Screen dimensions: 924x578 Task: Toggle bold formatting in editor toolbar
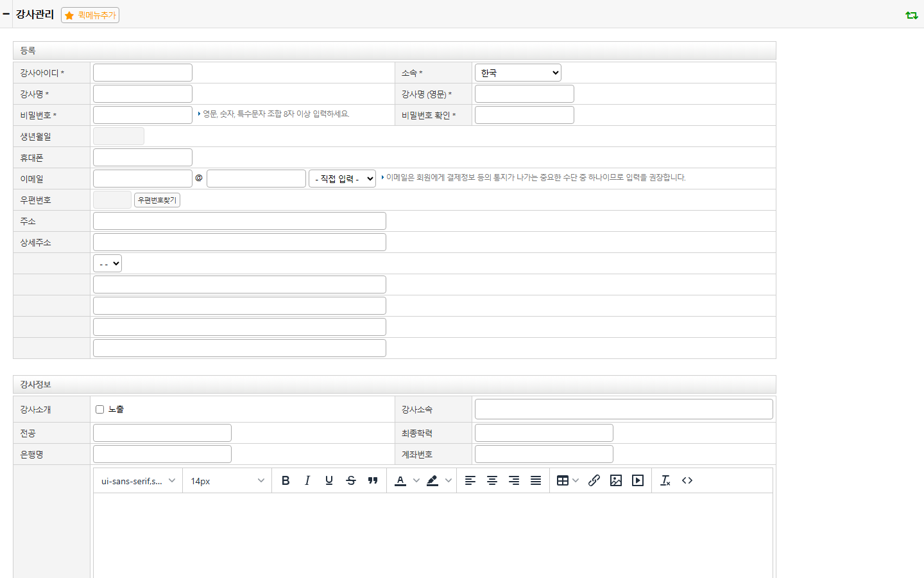(286, 480)
